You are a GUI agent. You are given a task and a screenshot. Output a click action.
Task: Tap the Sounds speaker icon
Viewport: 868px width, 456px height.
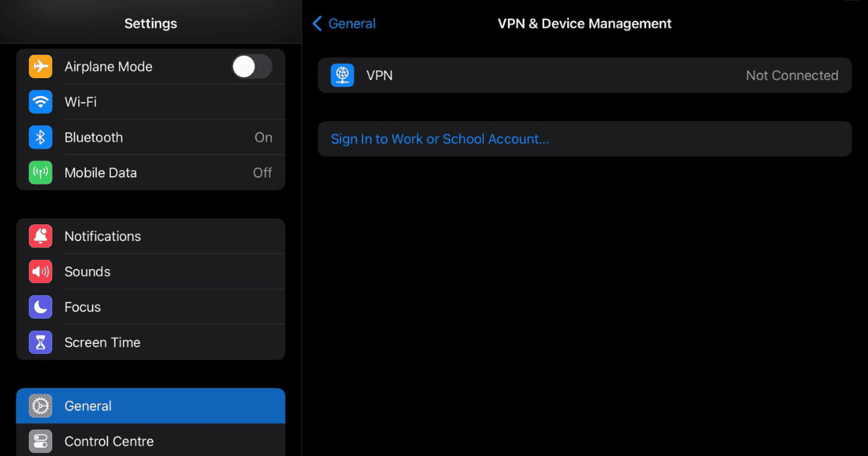[41, 271]
